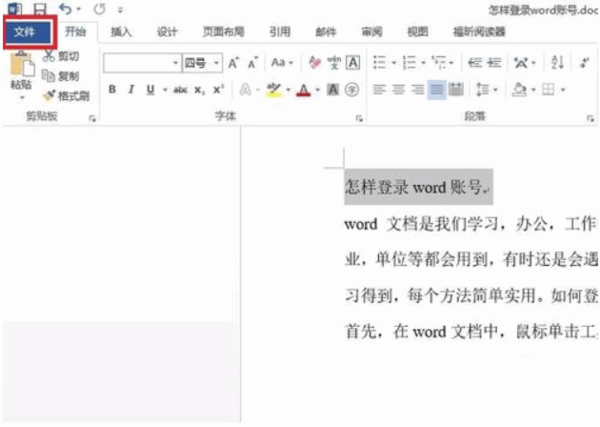Click the subscript x₂ icon
Image resolution: width=600 pixels, height=427 pixels.
click(199, 90)
